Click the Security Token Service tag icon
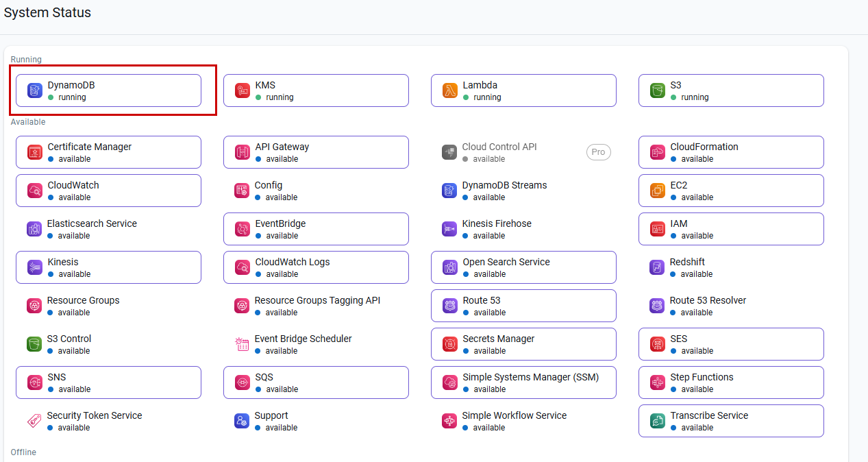The image size is (868, 462). click(34, 421)
